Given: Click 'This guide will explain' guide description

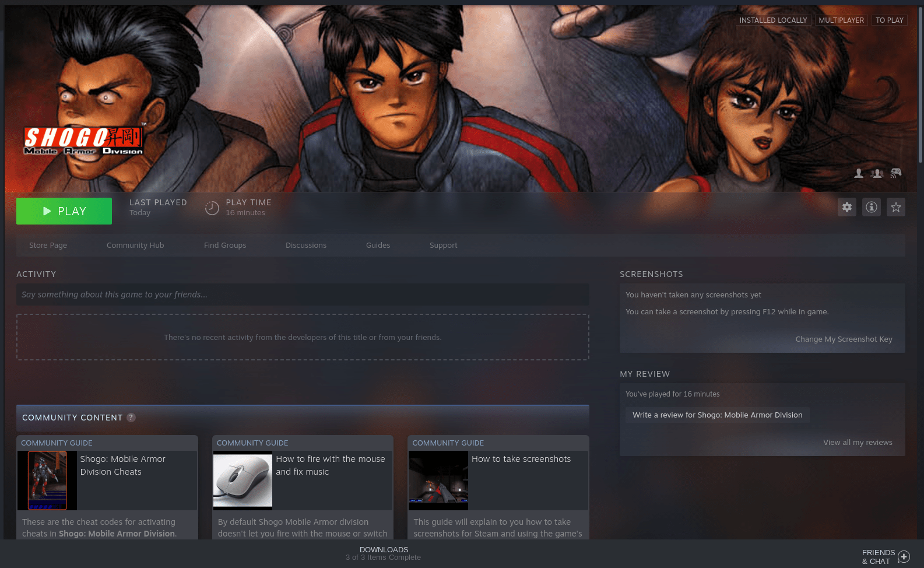Looking at the screenshot, I should tap(498, 528).
